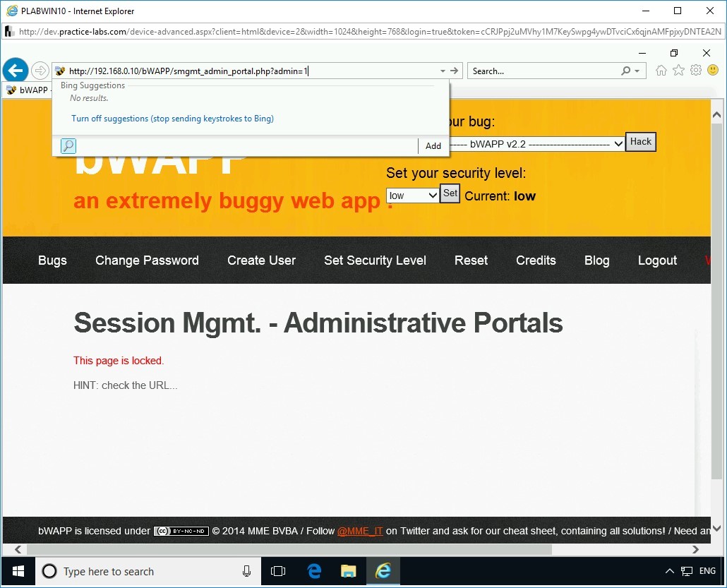
Task: Open Favorites via the star icon
Action: pyautogui.click(x=678, y=70)
